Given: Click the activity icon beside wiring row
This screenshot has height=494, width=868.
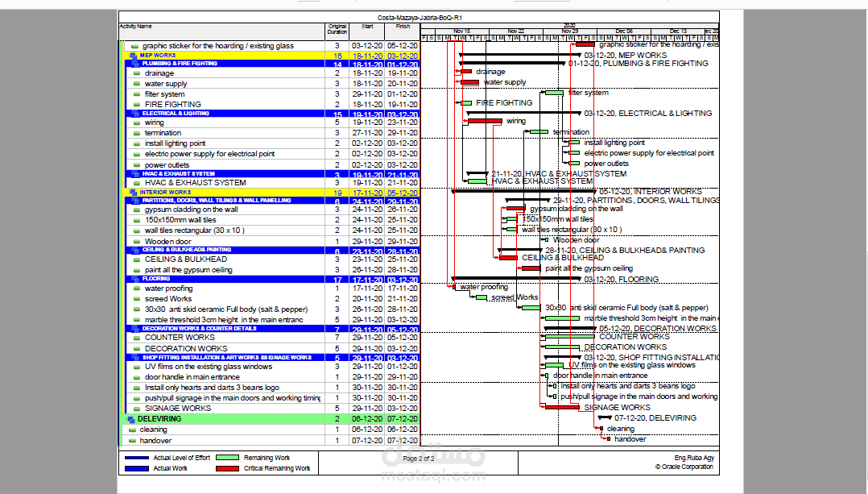Looking at the screenshot, I should [x=137, y=123].
